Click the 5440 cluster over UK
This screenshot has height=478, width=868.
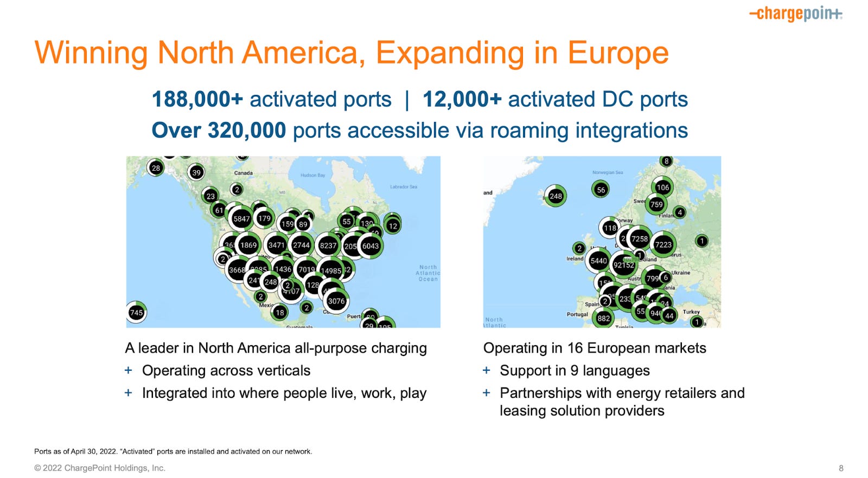pyautogui.click(x=598, y=261)
